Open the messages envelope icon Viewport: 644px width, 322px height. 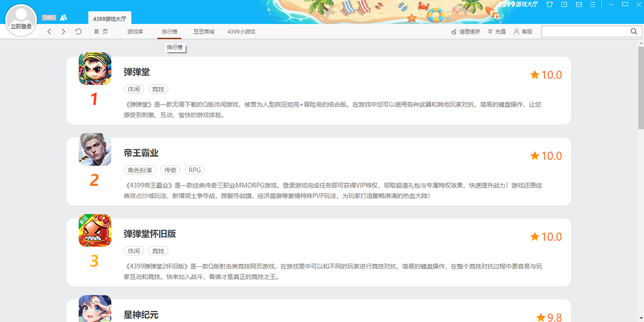(x=579, y=4)
